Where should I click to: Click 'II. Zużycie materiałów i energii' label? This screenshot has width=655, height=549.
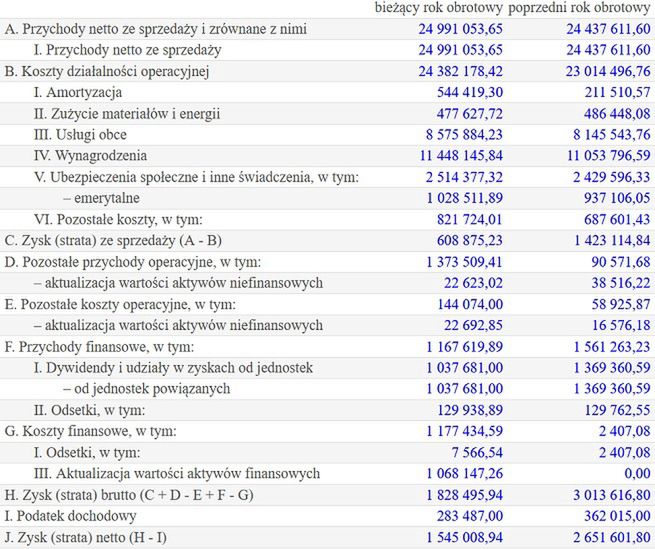pos(127,114)
